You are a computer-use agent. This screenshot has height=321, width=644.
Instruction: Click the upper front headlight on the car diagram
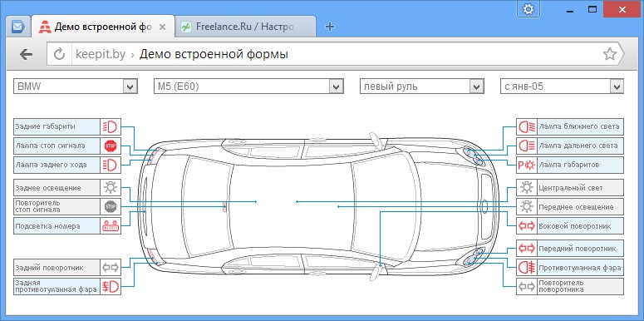(x=474, y=156)
